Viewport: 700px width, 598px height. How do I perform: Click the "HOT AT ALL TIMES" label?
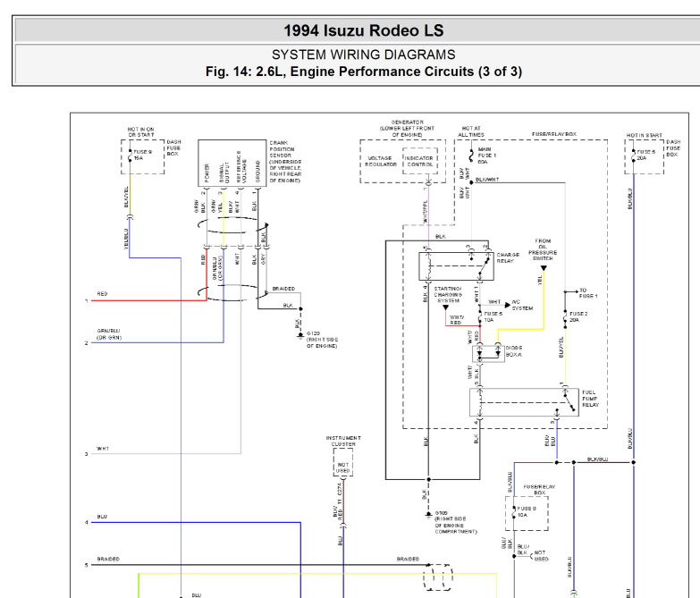pos(470,131)
